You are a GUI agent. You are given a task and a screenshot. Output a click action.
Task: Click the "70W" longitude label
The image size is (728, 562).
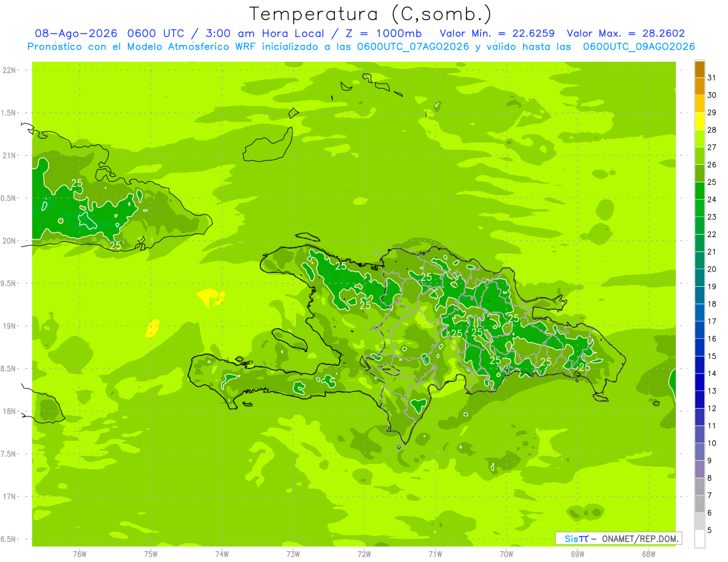507,554
